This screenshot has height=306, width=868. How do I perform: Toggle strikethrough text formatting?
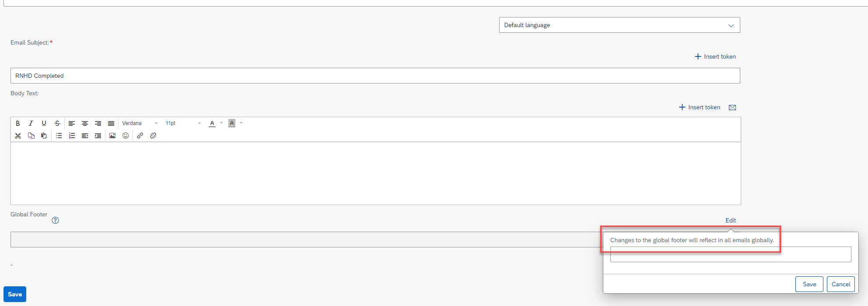(57, 123)
